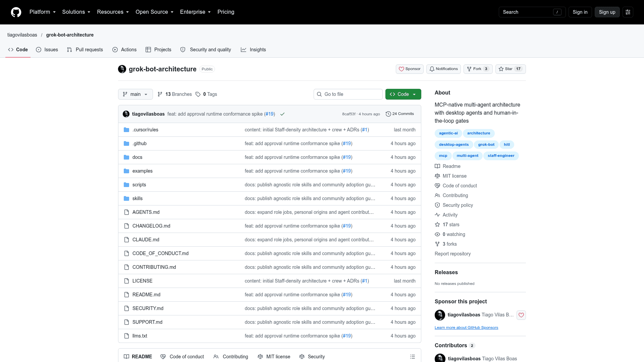Open the Actions tab
This screenshot has width=644, height=362.
[x=124, y=50]
